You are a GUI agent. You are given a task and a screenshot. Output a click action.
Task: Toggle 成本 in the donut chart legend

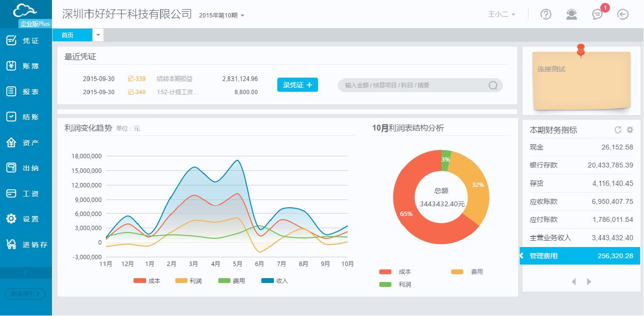click(395, 272)
